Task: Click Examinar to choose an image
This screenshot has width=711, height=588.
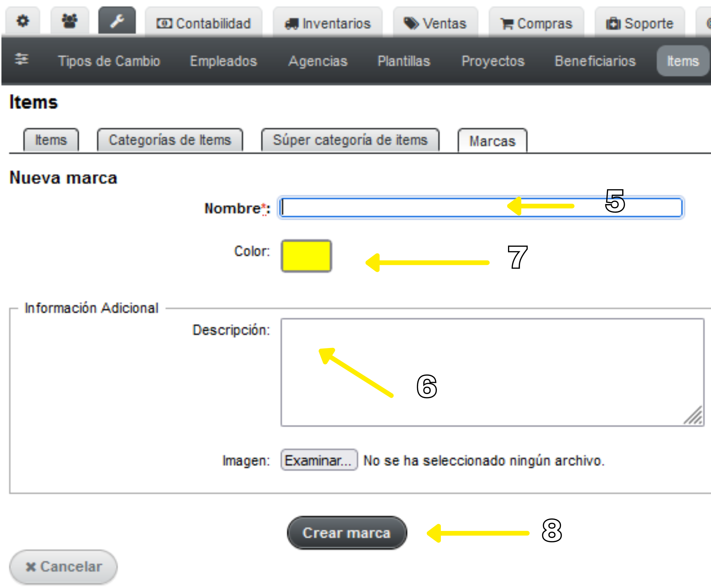Action: pyautogui.click(x=319, y=460)
